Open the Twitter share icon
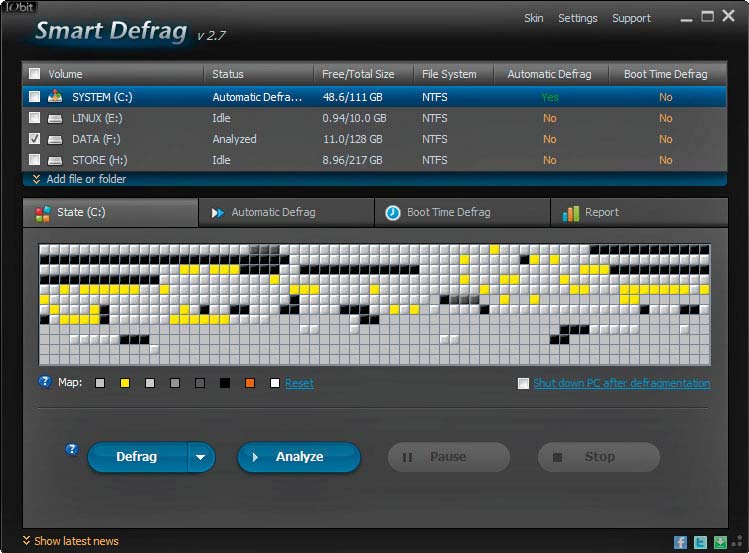Image resolution: width=749 pixels, height=553 pixels. pos(700,542)
